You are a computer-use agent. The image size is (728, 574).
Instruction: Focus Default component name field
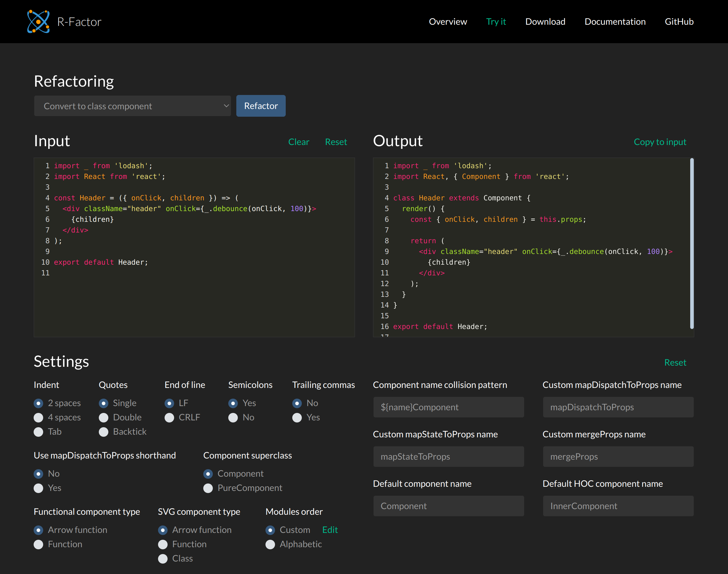tap(449, 506)
